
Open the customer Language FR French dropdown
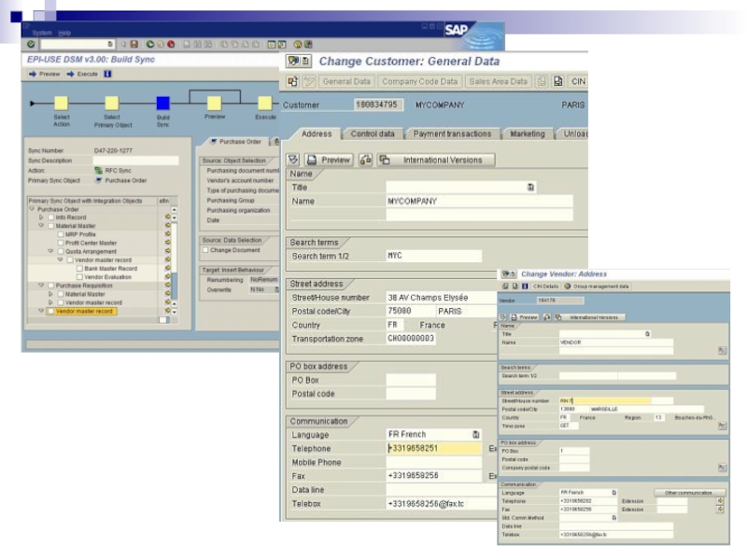tap(475, 434)
